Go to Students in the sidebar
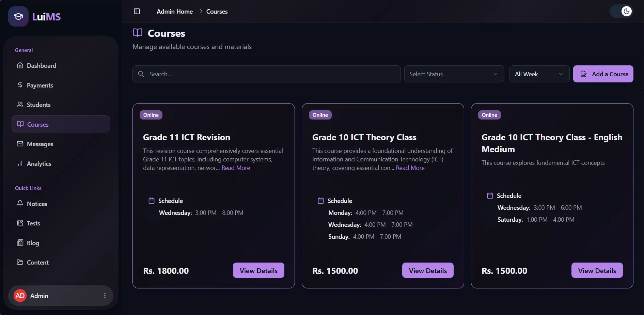644x315 pixels. point(38,105)
